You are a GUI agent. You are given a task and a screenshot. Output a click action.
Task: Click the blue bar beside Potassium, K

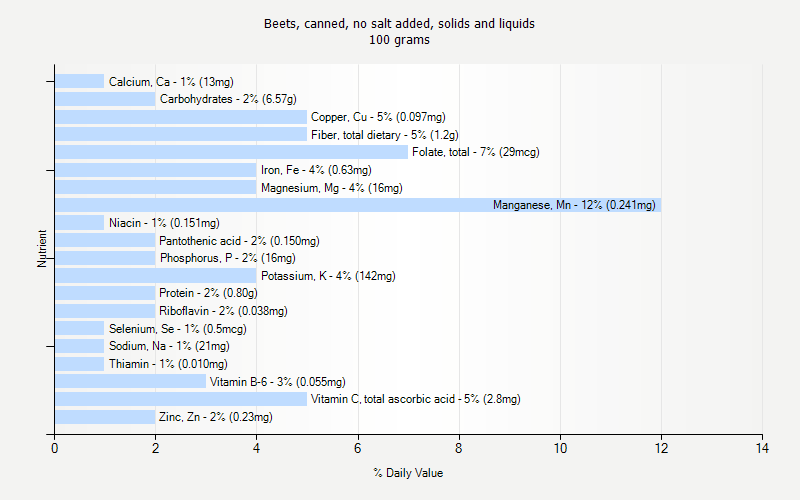[156, 276]
